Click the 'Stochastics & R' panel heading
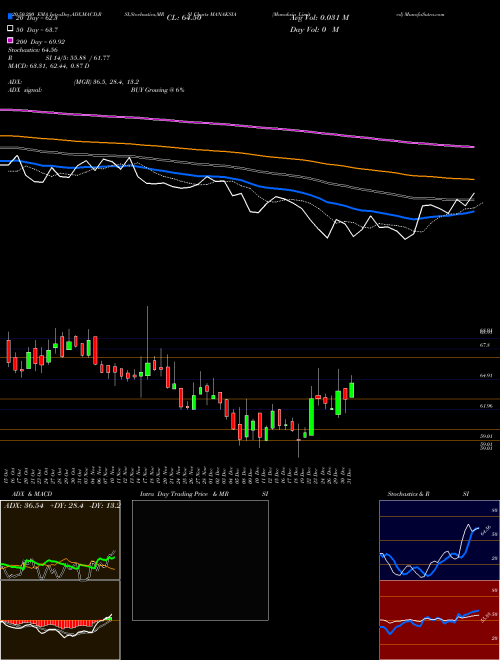This screenshot has width=500, height=660. click(409, 494)
